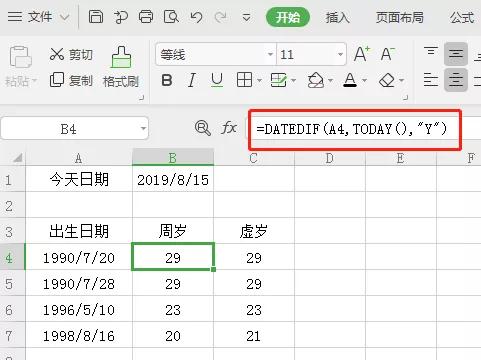Expand the Name Box dropdown arrow
Image resolution: width=481 pixels, height=360 pixels.
(143, 128)
